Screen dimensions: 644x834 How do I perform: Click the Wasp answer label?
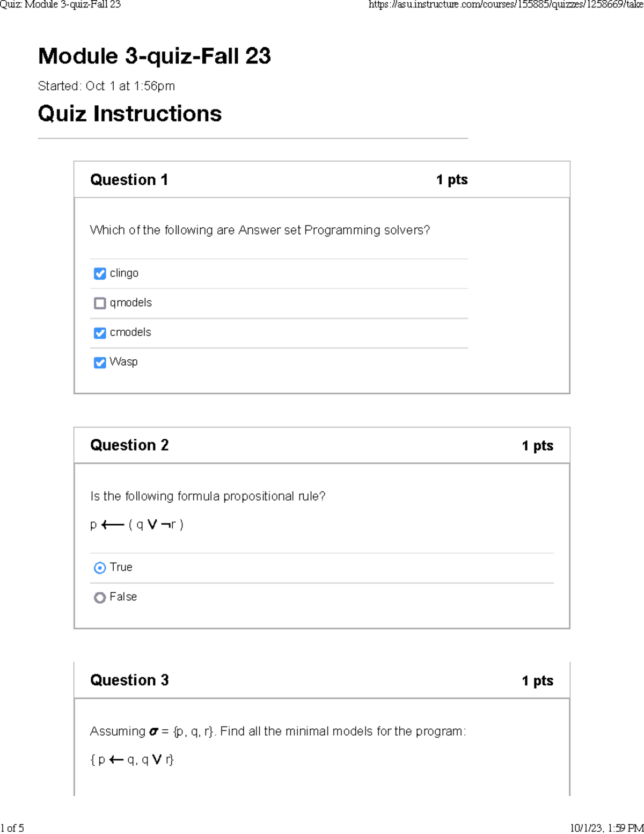(123, 362)
